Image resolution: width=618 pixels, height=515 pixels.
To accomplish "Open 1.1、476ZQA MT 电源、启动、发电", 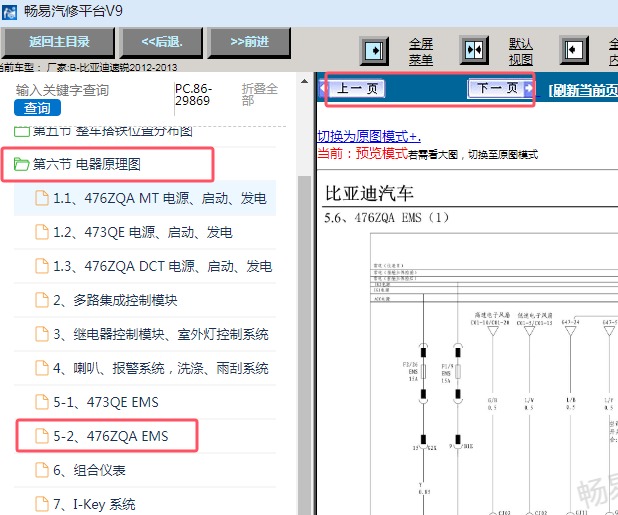I will pyautogui.click(x=160, y=198).
